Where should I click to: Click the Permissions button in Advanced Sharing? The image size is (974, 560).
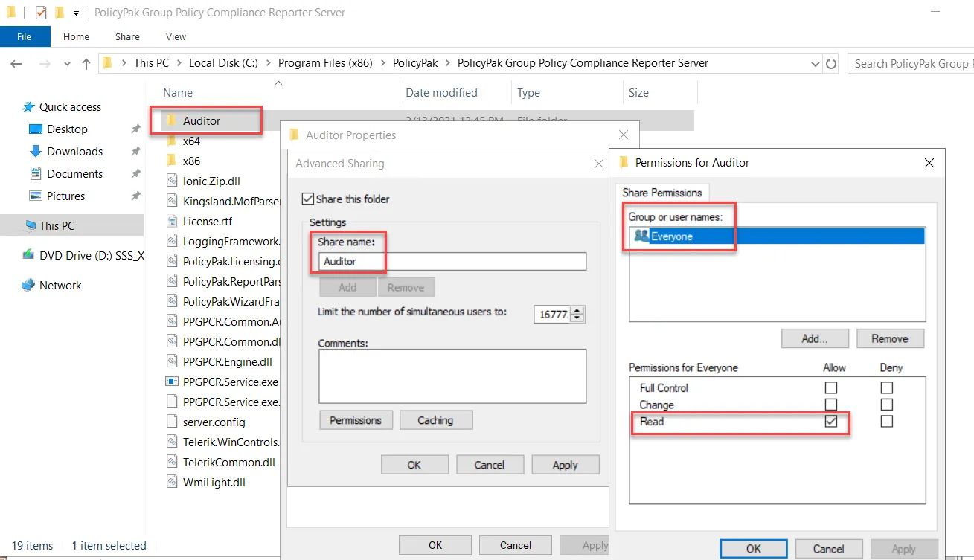pos(356,420)
